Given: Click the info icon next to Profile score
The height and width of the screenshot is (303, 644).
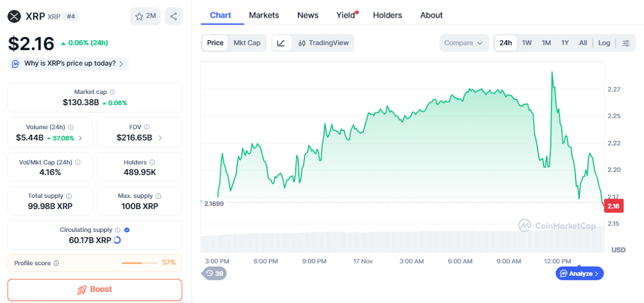Looking at the screenshot, I should 56,263.
